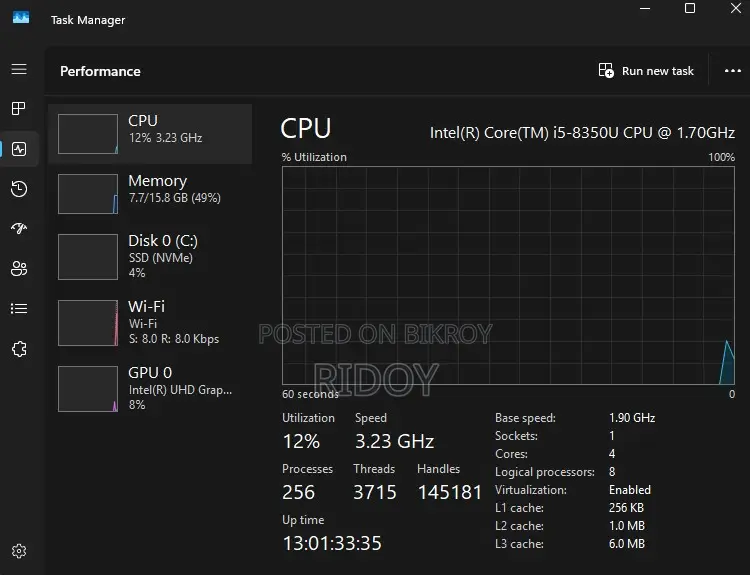Viewport: 750px width, 575px height.
Task: Select Disk 0 (C:) performance item
Action: [150, 256]
